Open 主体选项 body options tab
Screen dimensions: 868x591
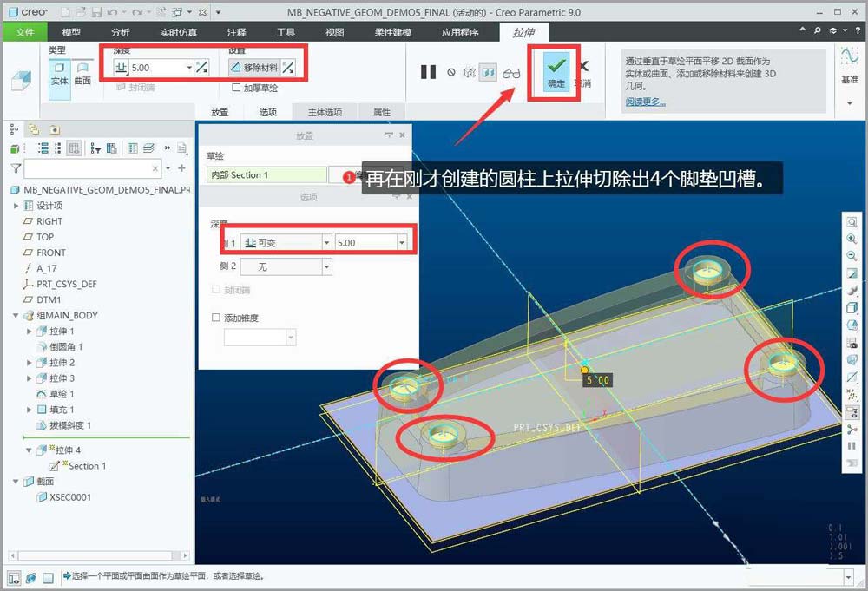pyautogui.click(x=325, y=112)
